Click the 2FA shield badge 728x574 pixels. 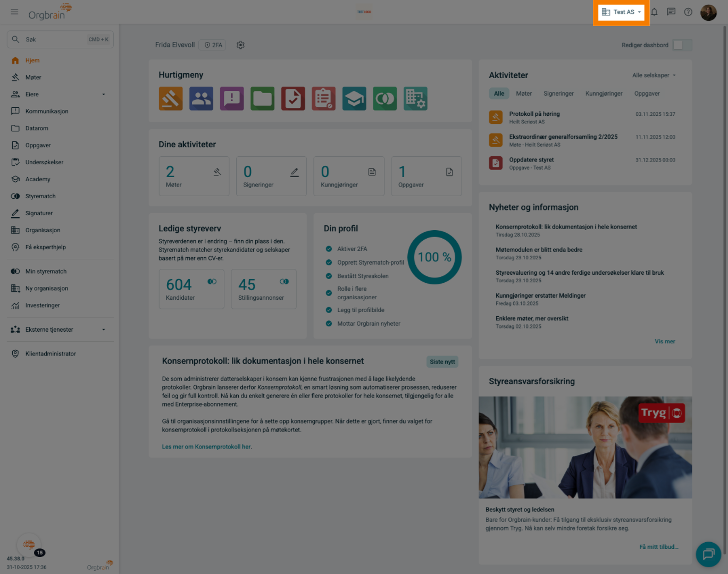point(213,45)
